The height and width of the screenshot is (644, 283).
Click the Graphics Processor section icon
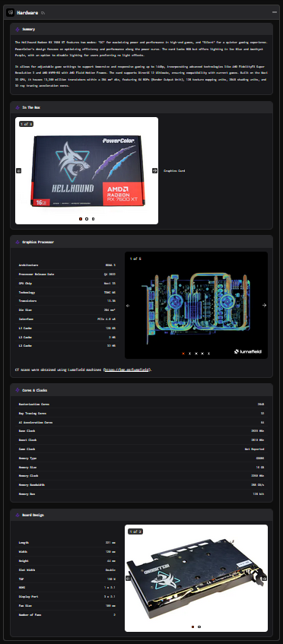click(17, 242)
